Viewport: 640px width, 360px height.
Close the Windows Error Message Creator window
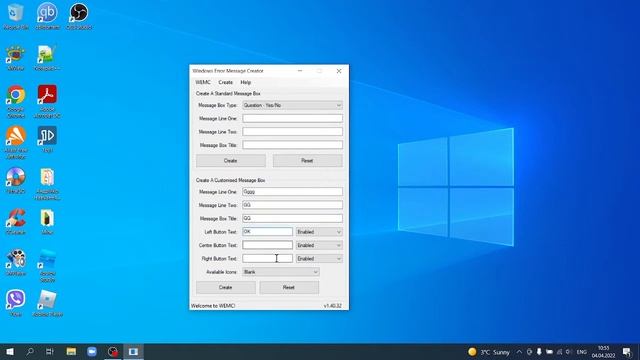click(339, 71)
